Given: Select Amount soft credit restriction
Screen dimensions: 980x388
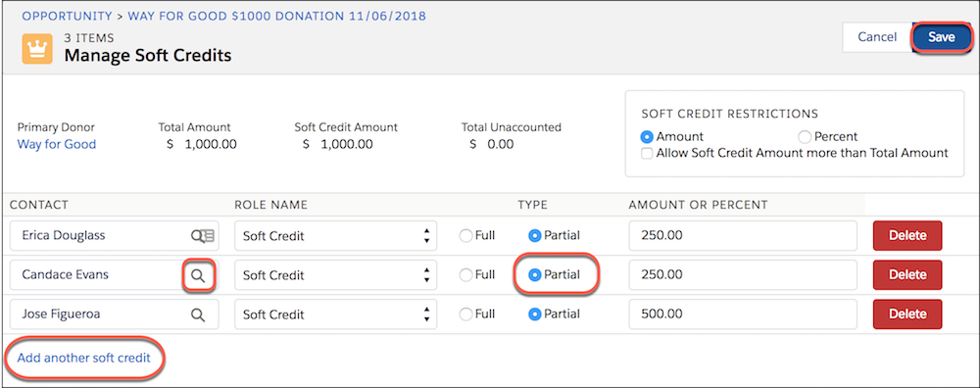Looking at the screenshot, I should (x=648, y=137).
